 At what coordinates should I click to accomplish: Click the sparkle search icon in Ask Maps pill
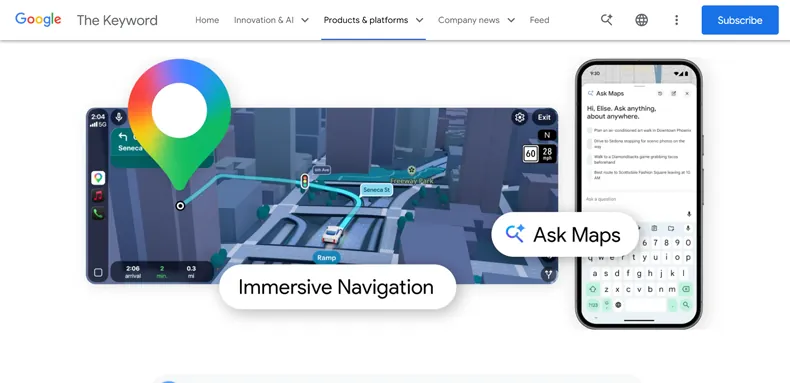515,234
